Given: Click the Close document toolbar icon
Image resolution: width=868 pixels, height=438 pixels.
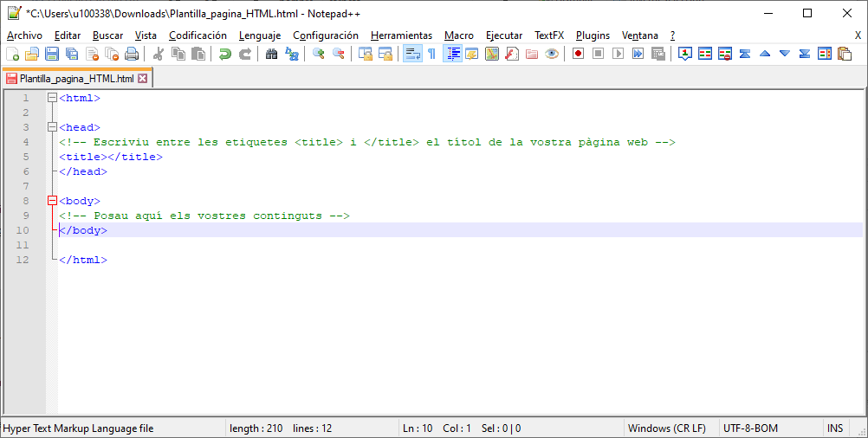Looking at the screenshot, I should (x=92, y=54).
